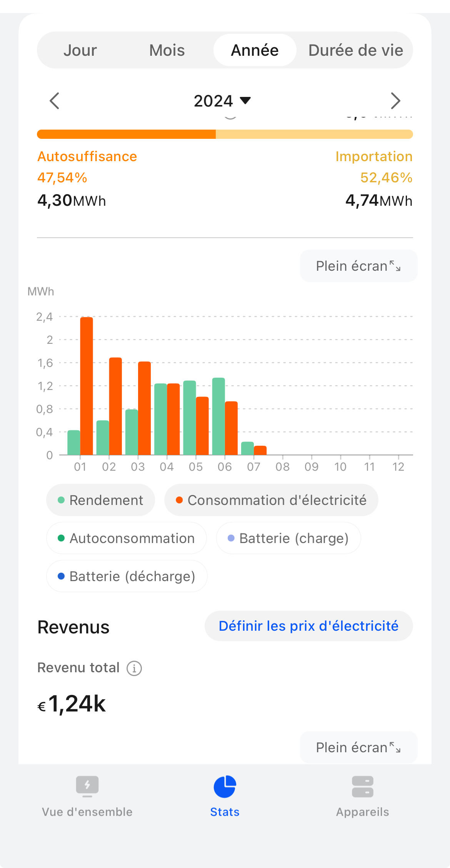Open Définir les prix d'électricité

(308, 626)
